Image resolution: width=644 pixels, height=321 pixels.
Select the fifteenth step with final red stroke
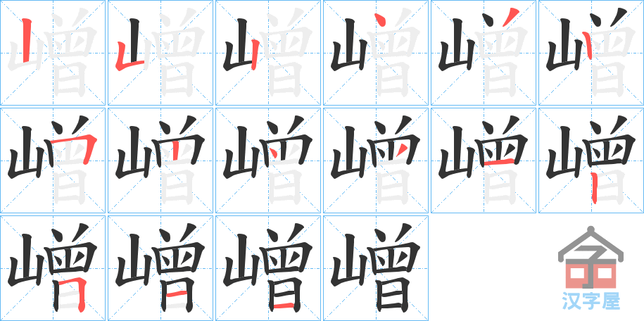(268, 268)
